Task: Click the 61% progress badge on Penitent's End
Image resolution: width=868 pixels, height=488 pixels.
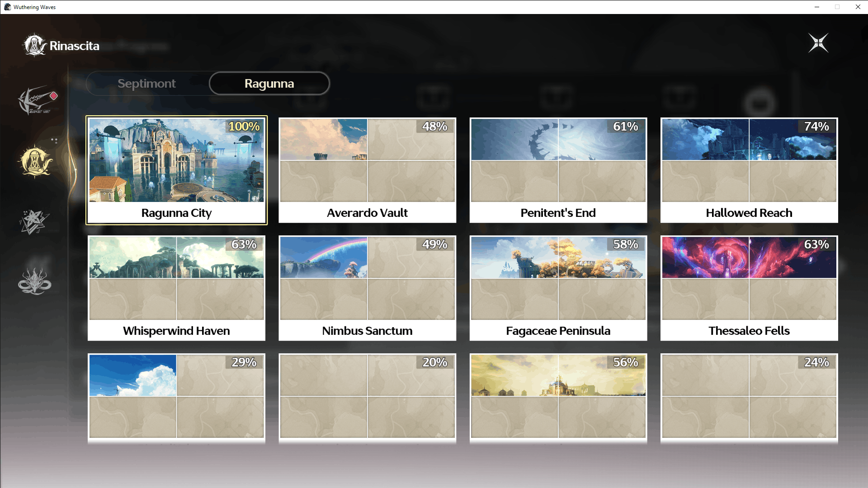Action: pos(626,127)
